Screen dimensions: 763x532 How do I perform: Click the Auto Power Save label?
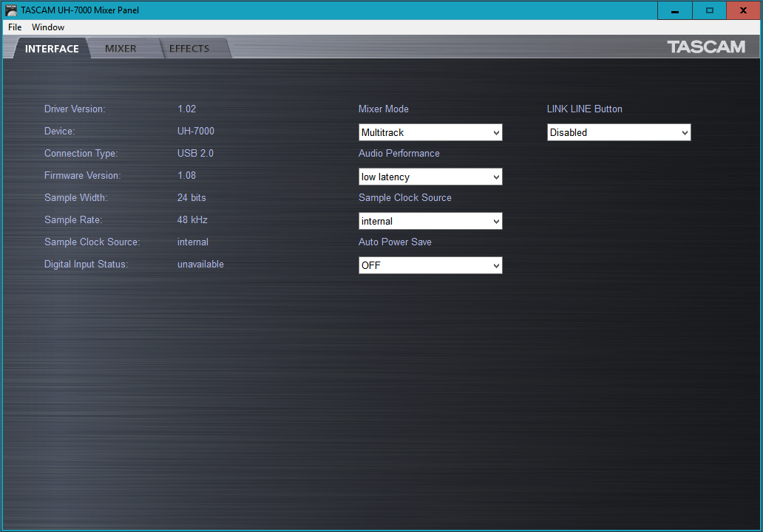click(395, 242)
